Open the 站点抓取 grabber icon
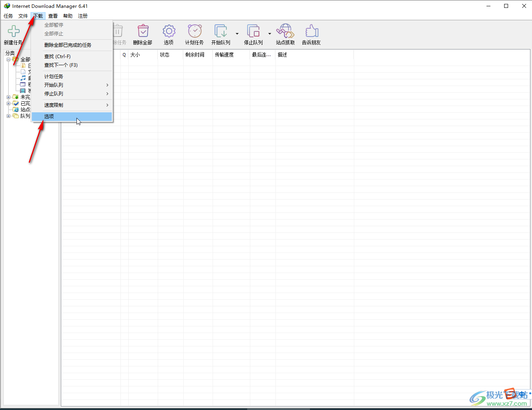The width and height of the screenshot is (532, 410). point(285,31)
